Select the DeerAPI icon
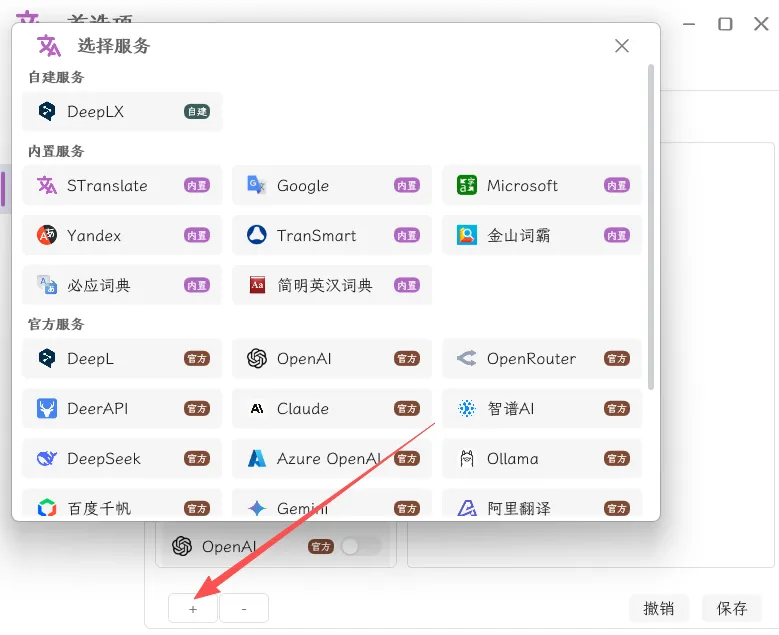 coord(47,408)
